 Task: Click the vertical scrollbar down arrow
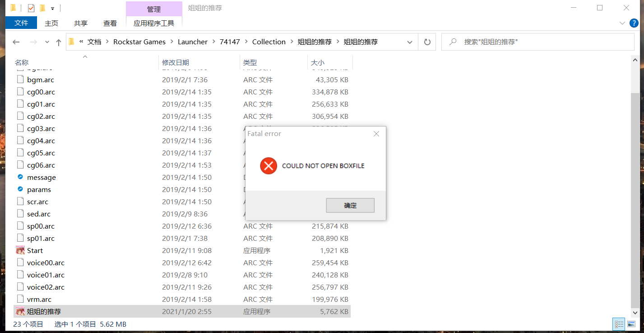click(x=636, y=312)
